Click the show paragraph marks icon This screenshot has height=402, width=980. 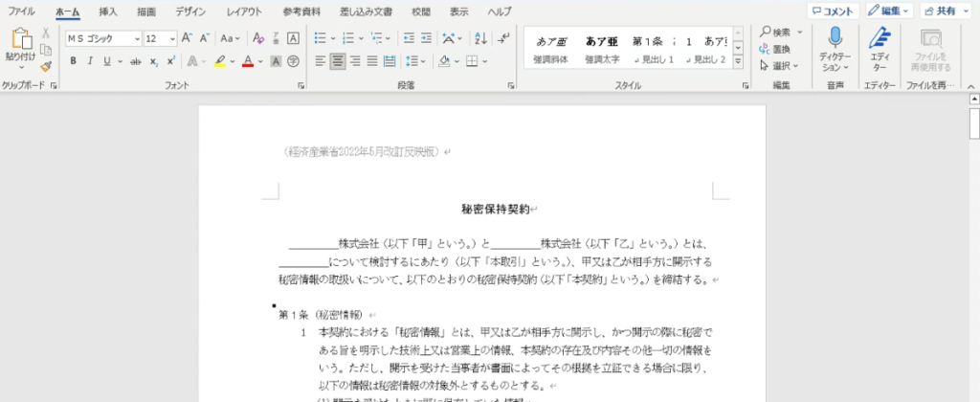pos(503,38)
